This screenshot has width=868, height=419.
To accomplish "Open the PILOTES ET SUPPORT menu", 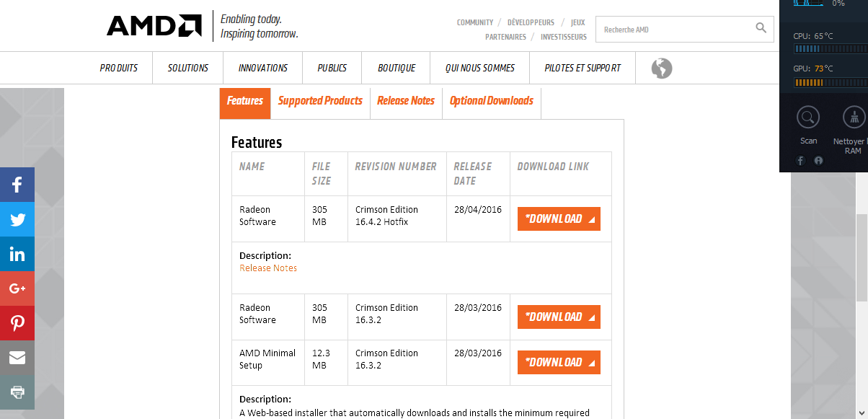I will click(x=583, y=68).
